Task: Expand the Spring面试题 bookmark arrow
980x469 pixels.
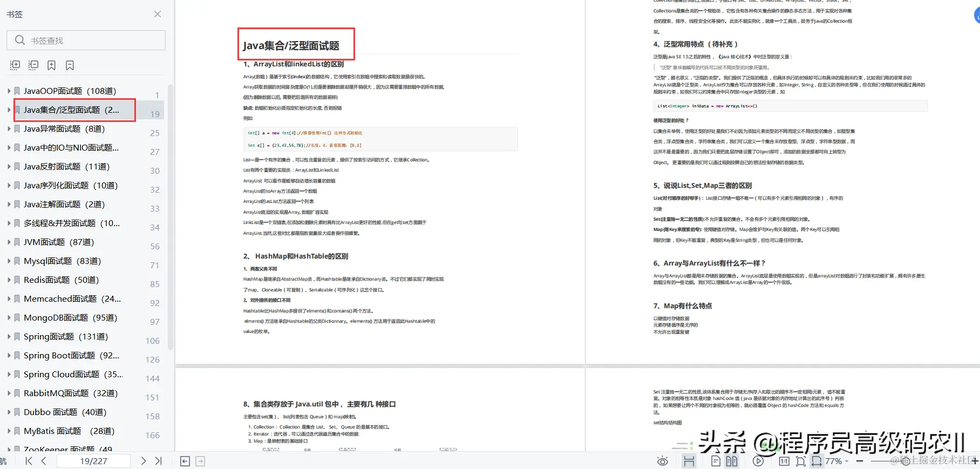Action: 9,336
